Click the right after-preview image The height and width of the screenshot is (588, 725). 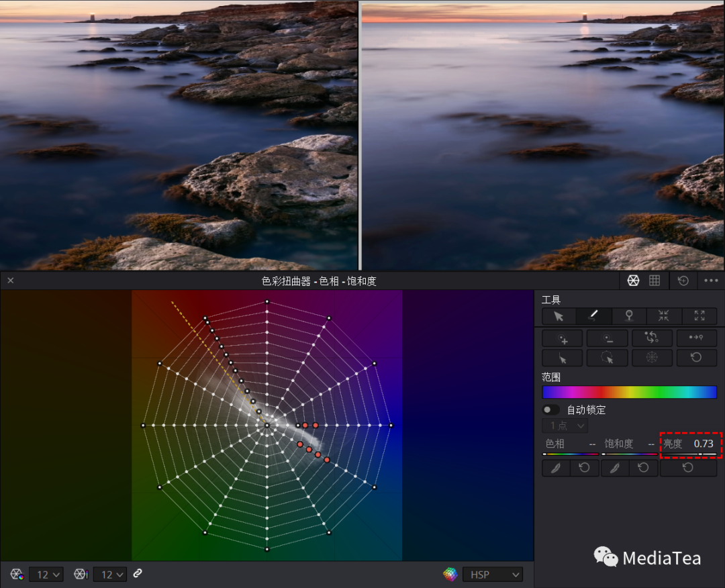pos(542,136)
